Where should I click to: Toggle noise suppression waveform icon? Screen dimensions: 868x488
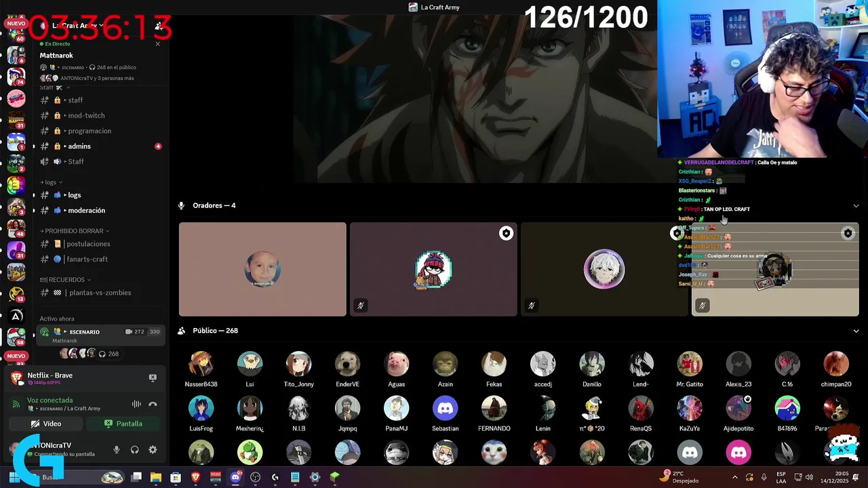136,404
